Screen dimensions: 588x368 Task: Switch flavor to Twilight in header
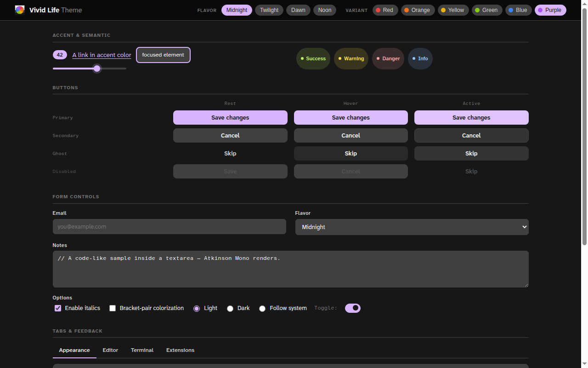[x=269, y=10]
